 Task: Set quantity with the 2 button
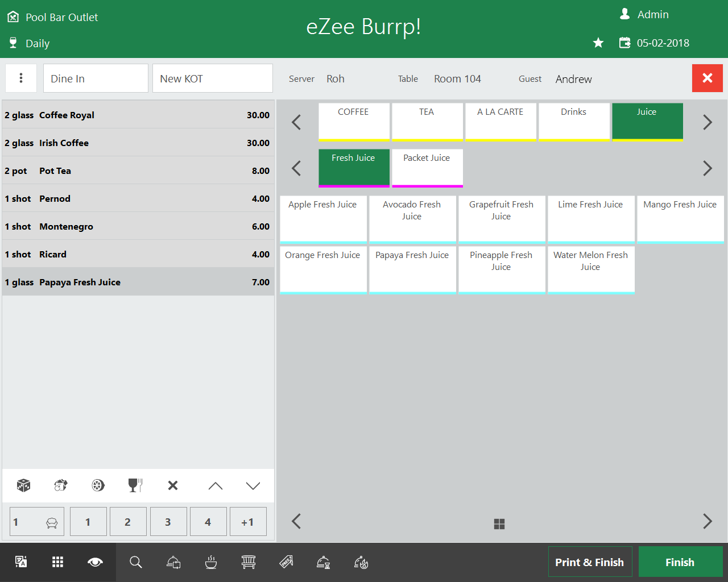click(x=128, y=522)
